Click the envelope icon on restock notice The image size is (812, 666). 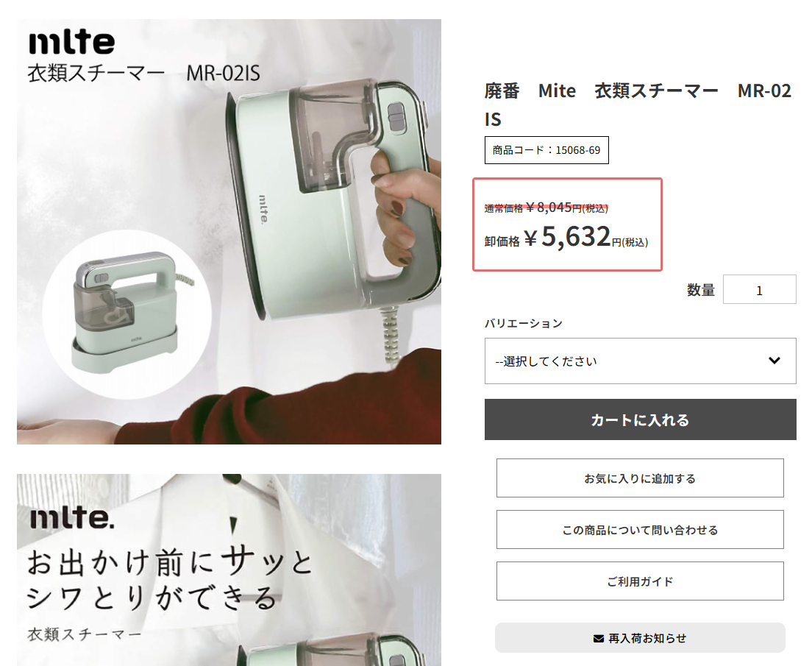point(598,639)
